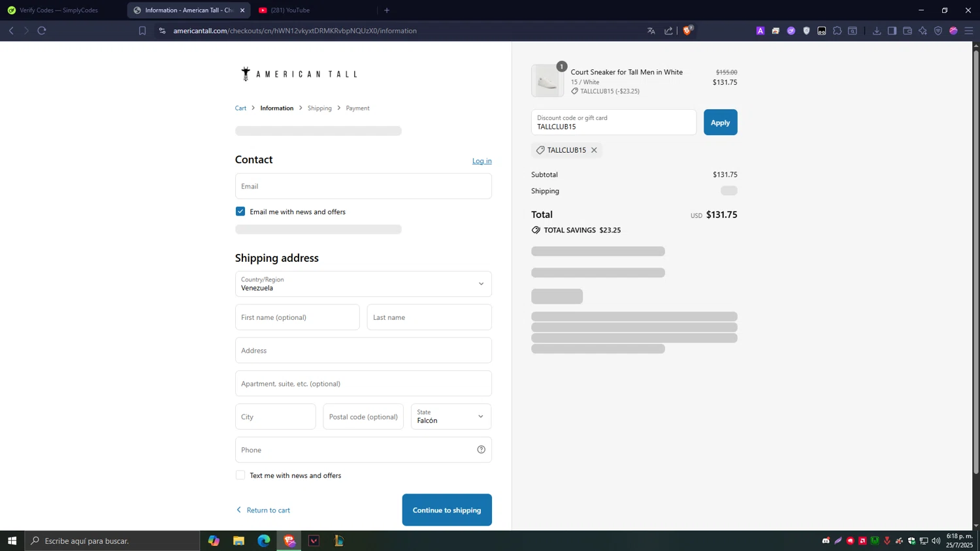Reload the American Tall checkout page
This screenshot has width=980, height=551.
[x=42, y=31]
